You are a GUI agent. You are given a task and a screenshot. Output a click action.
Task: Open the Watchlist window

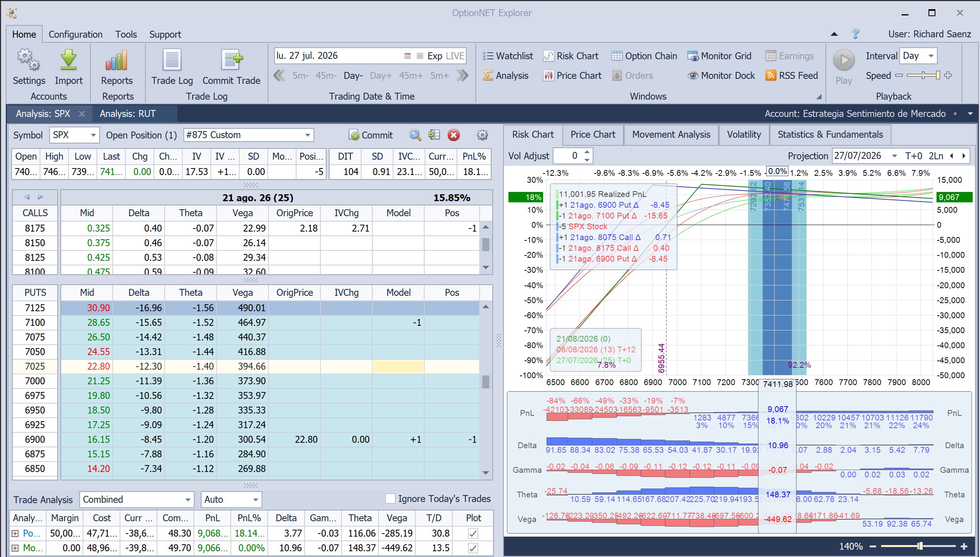coord(508,56)
